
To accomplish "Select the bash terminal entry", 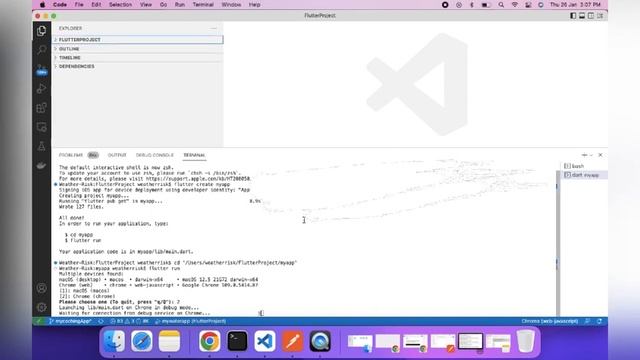I will [x=584, y=166].
